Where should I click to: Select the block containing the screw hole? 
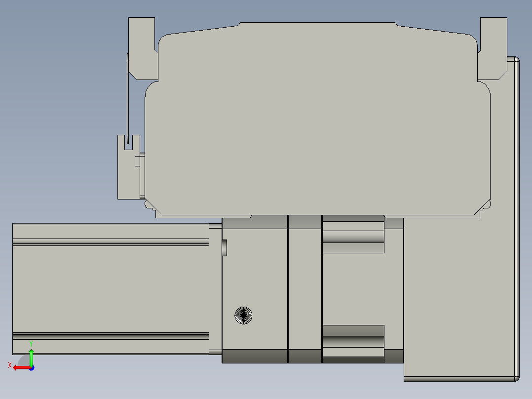[x=255, y=289]
